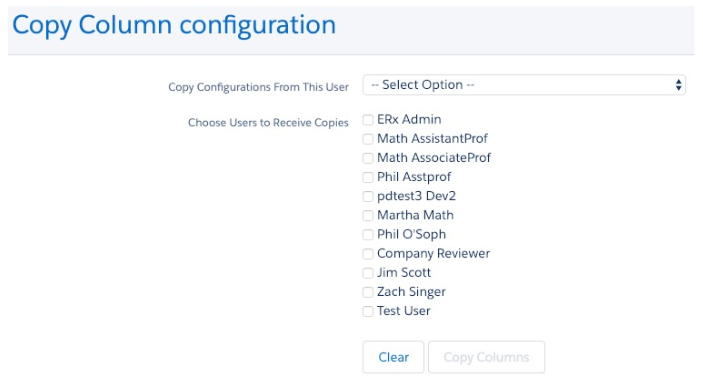Check the Company Reviewer checkbox

(368, 254)
